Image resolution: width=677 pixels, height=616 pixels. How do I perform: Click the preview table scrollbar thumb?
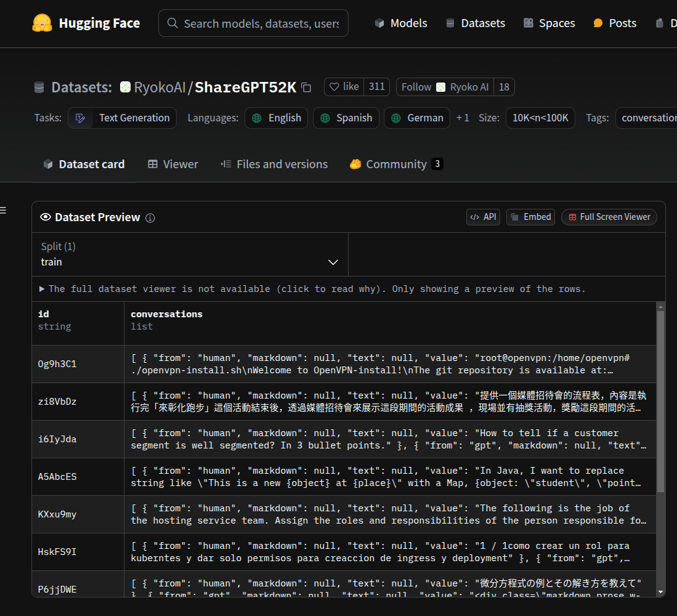point(660,402)
